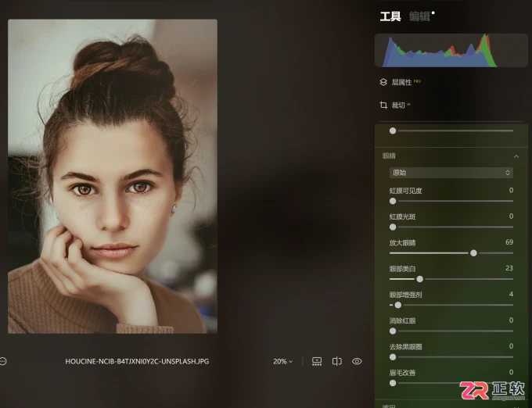Click the HOUCINE-NCIB file name
The image size is (532, 408).
(137, 361)
